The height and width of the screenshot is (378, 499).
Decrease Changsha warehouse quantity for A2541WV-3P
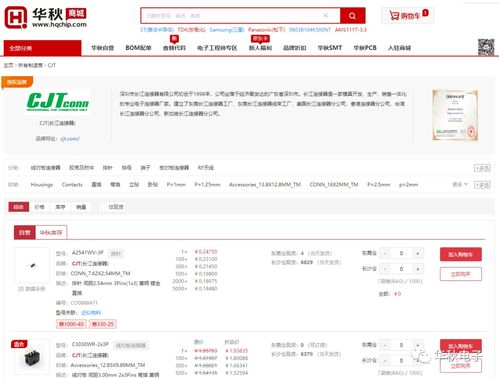click(x=385, y=269)
